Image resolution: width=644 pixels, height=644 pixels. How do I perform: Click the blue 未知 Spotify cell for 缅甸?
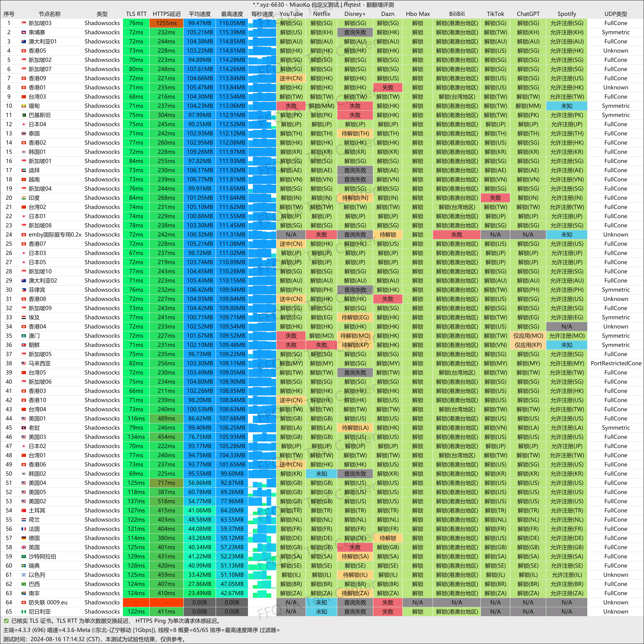point(566,106)
